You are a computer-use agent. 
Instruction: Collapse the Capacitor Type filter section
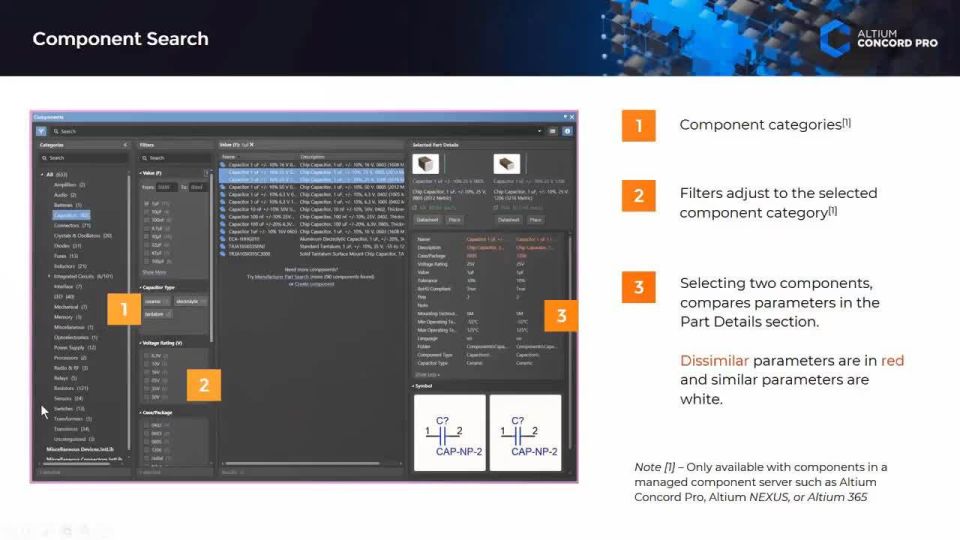pos(141,287)
